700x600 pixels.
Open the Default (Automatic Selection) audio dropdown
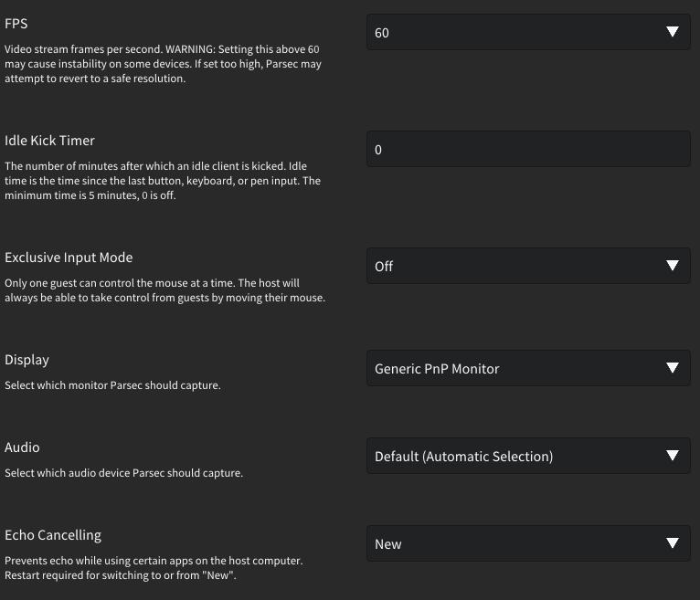pos(528,456)
